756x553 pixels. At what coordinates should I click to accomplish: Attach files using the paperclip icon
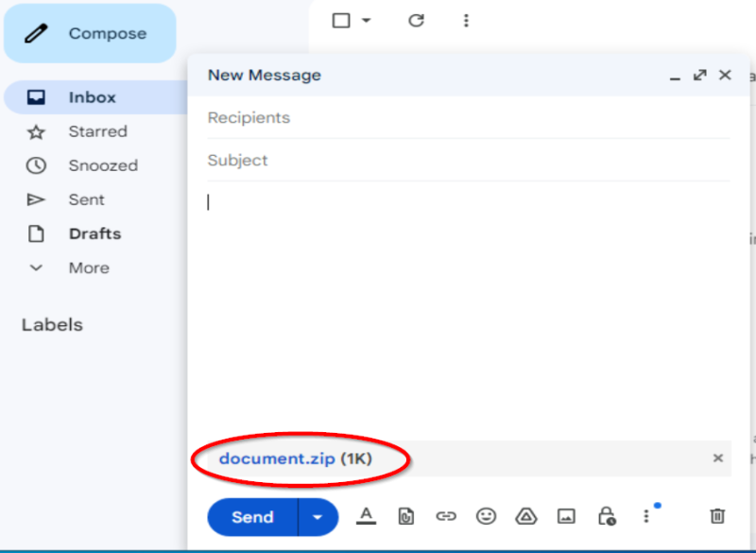pyautogui.click(x=406, y=516)
